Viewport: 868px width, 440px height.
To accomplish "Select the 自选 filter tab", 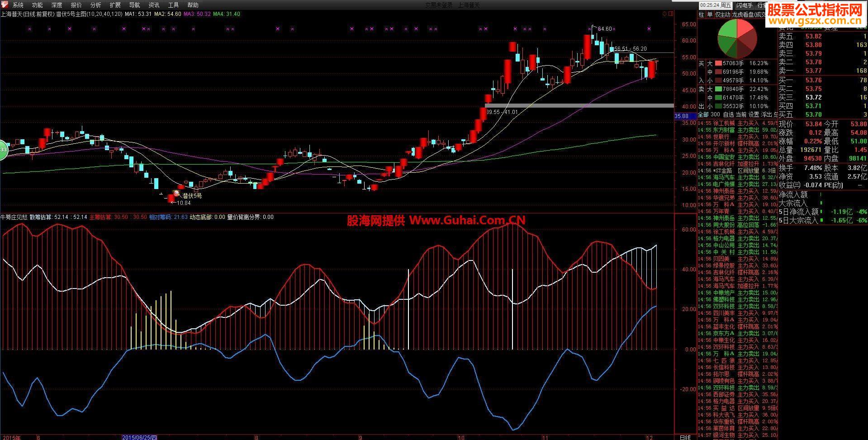I will [x=729, y=114].
